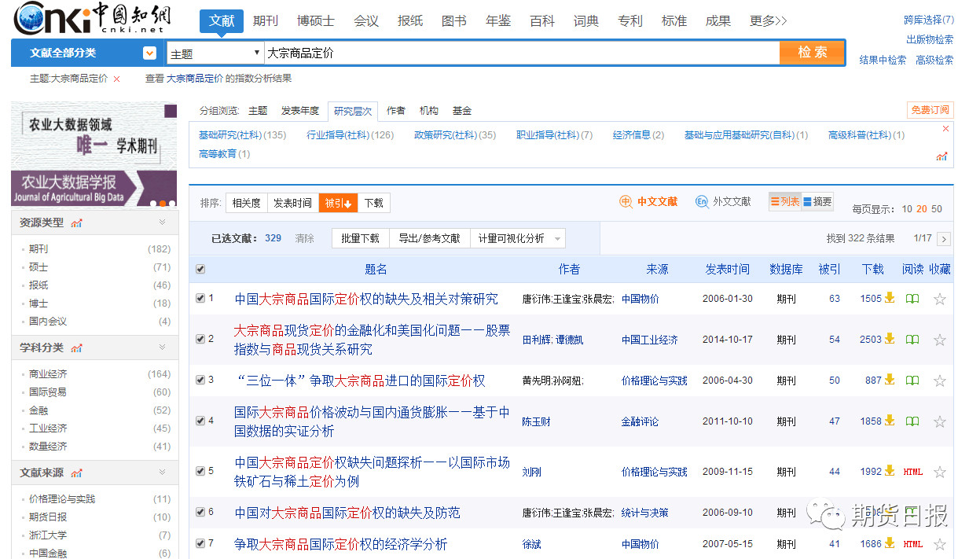Show 50 results per page
Viewport: 980px width, 559px height.
(937, 209)
